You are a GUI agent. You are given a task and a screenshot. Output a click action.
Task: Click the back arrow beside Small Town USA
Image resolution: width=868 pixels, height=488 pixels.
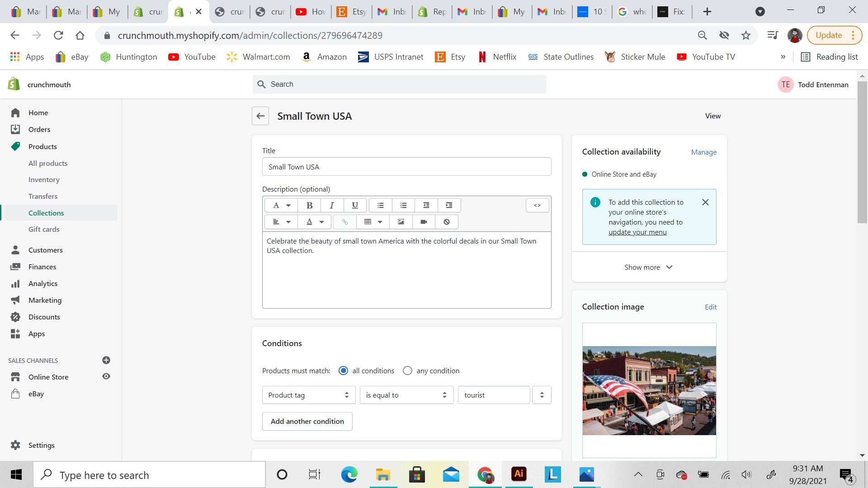click(x=260, y=116)
